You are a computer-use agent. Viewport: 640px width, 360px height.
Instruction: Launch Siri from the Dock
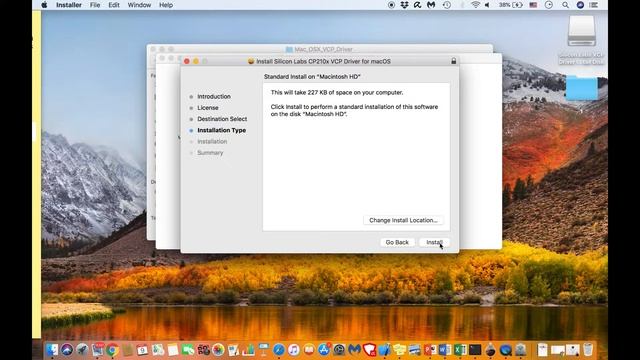(67, 350)
